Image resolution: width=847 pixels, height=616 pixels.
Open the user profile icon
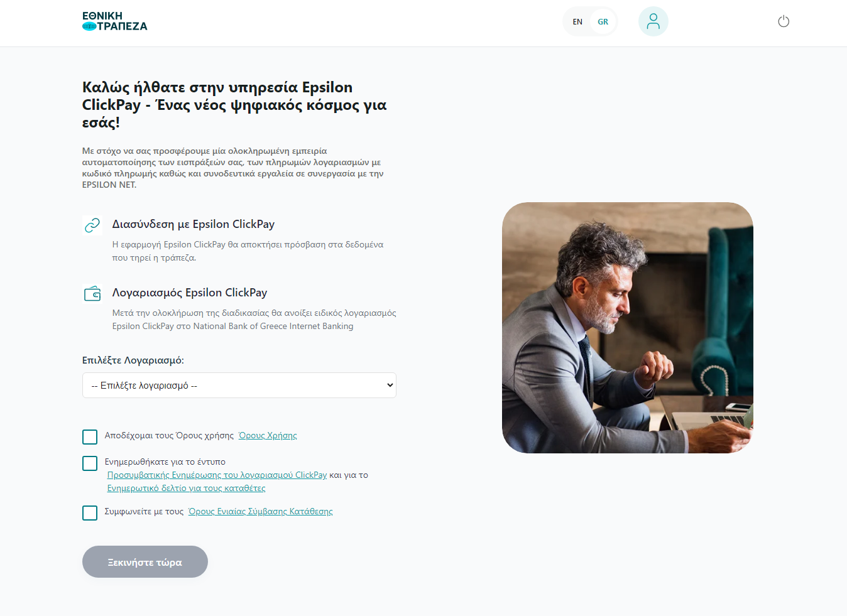point(653,21)
